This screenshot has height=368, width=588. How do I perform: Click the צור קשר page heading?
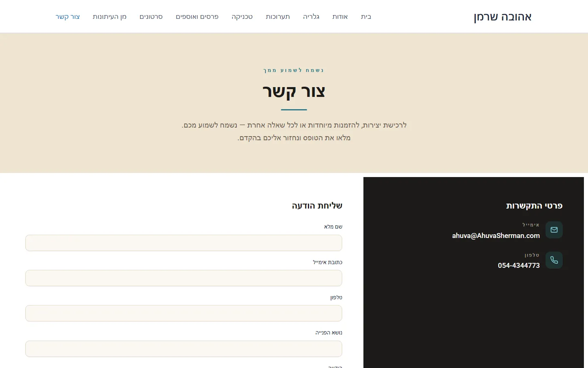point(294,92)
